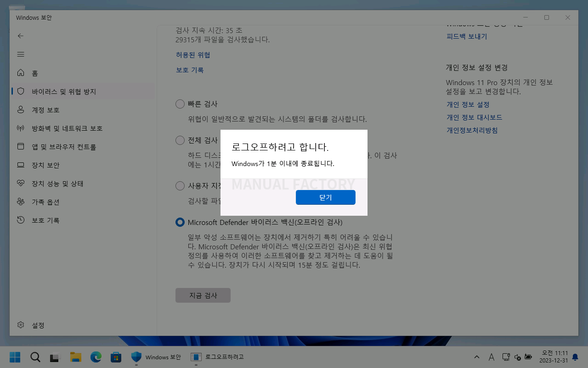Select the 사용자 지정 검사 radio button
The height and width of the screenshot is (368, 588).
pyautogui.click(x=180, y=186)
